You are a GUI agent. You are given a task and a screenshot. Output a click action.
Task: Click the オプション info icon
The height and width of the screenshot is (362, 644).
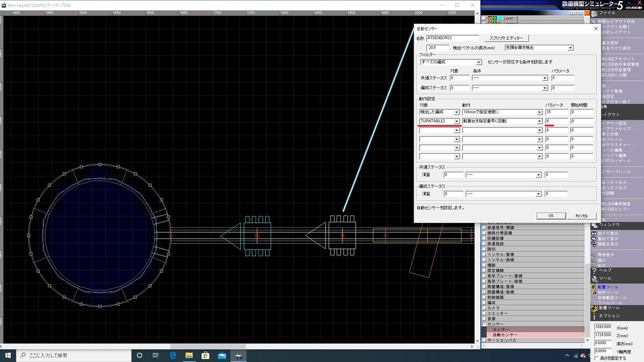(594, 316)
